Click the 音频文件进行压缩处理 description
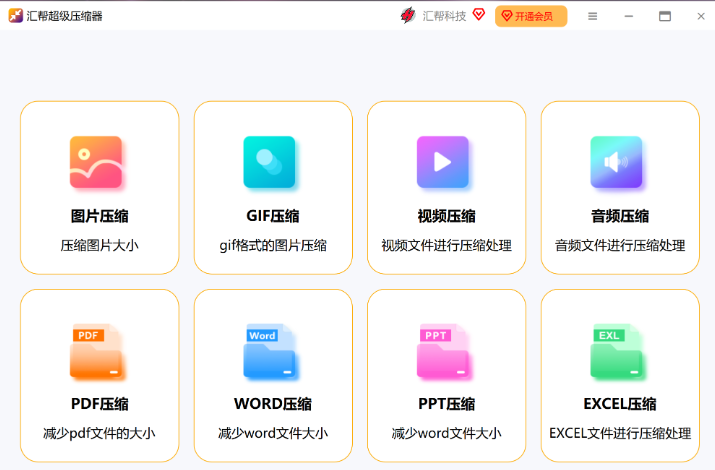The width and height of the screenshot is (715, 470). coord(620,245)
